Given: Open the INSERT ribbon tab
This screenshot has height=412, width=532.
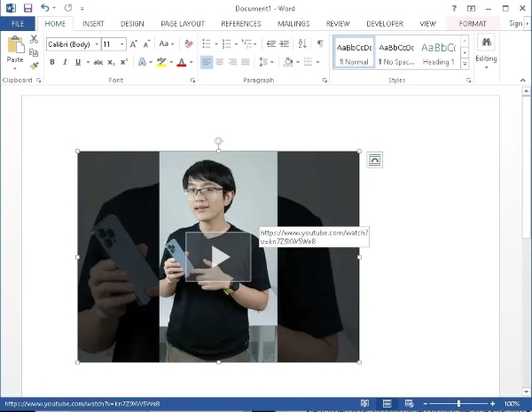Looking at the screenshot, I should [x=93, y=24].
